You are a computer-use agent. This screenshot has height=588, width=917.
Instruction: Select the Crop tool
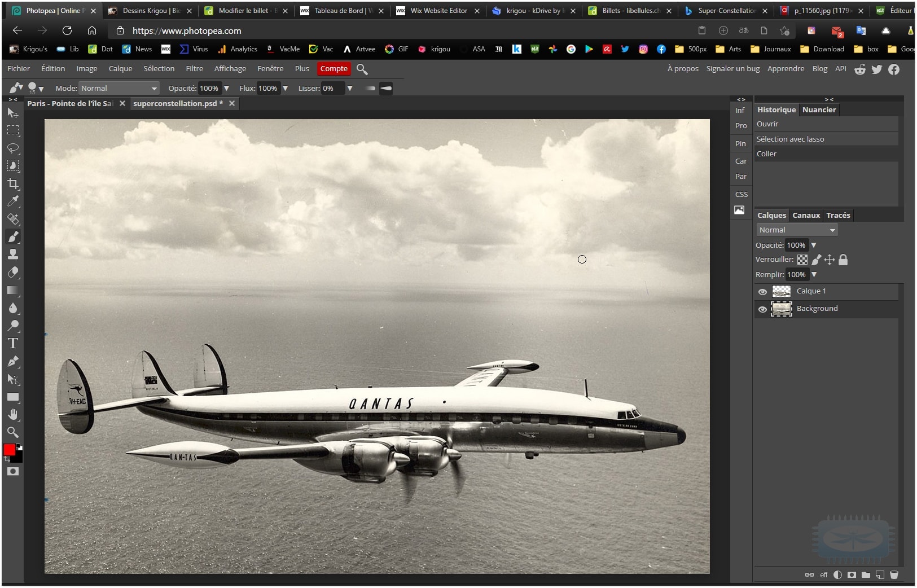click(13, 184)
